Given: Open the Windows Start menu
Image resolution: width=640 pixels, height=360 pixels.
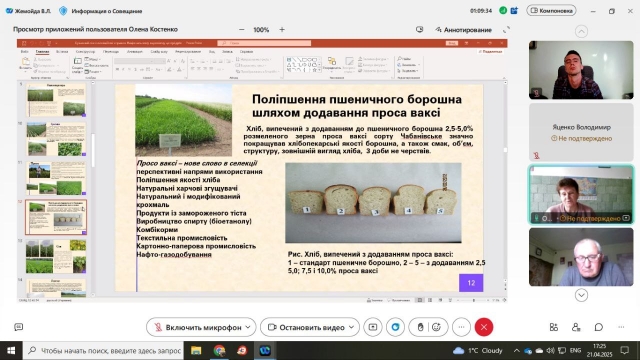Looking at the screenshot, I should (x=11, y=351).
